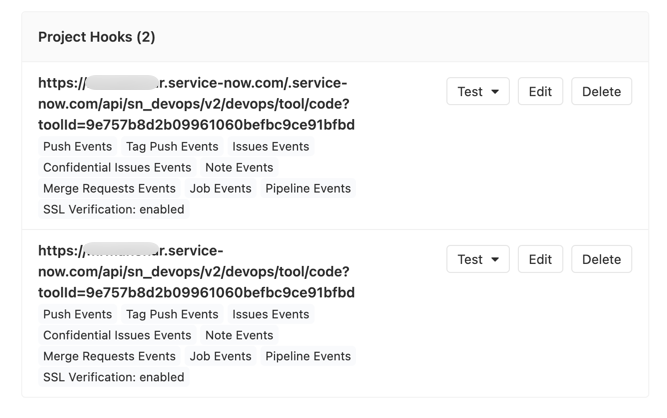The image size is (667, 418).
Task: Click Issues Events tag in second hook
Action: point(271,314)
